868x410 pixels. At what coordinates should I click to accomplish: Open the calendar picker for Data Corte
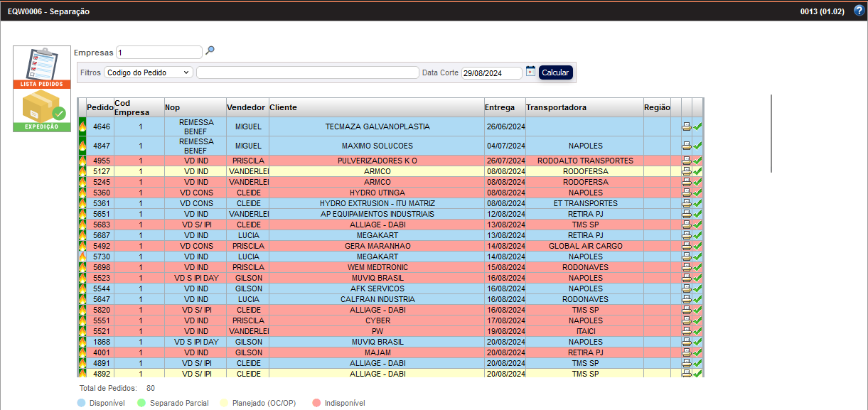pos(530,72)
